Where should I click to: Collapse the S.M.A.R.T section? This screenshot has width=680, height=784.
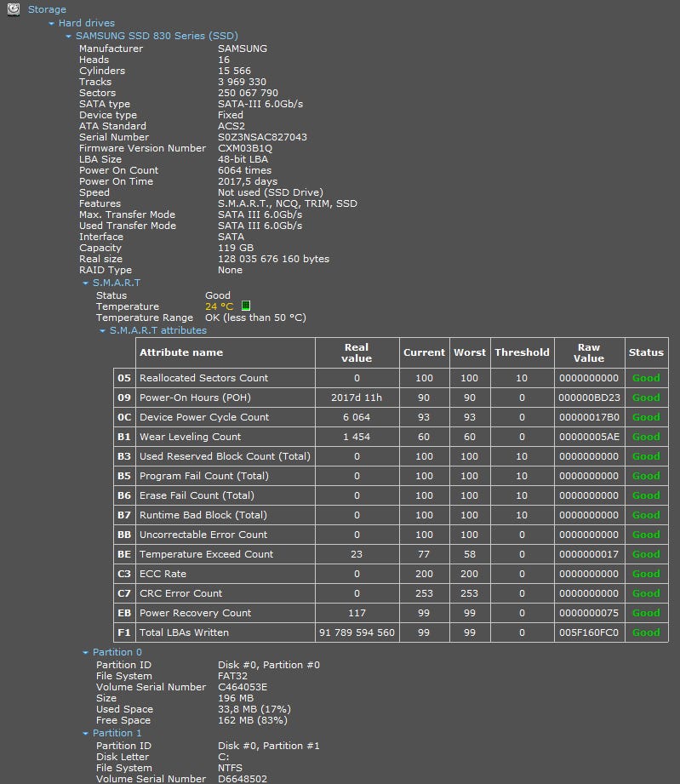click(86, 283)
